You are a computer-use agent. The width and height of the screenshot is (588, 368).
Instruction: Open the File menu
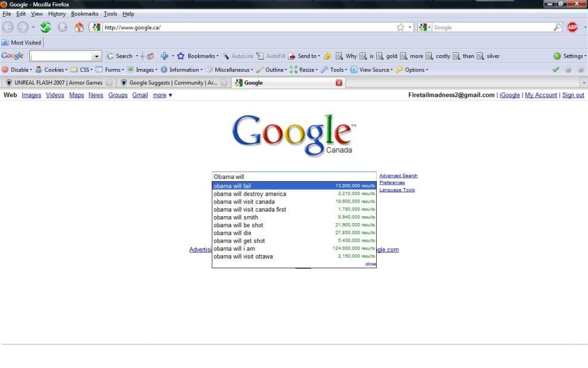(x=7, y=14)
